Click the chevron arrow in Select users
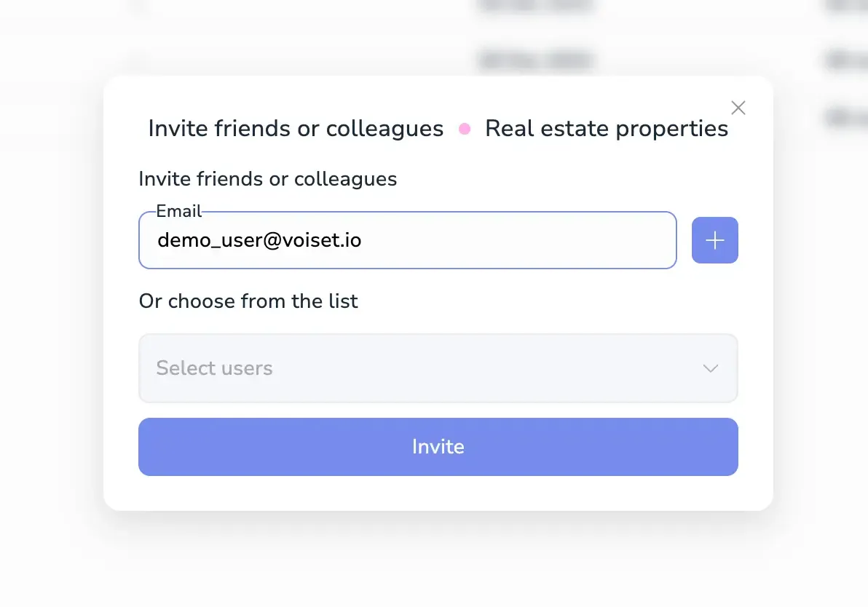Image resolution: width=868 pixels, height=607 pixels. tap(711, 368)
